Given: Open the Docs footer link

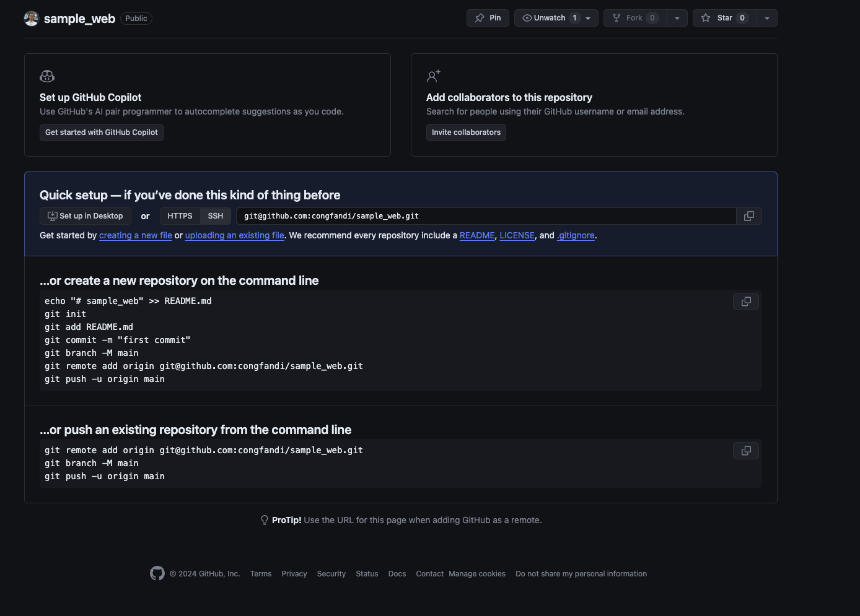Looking at the screenshot, I should [x=397, y=574].
